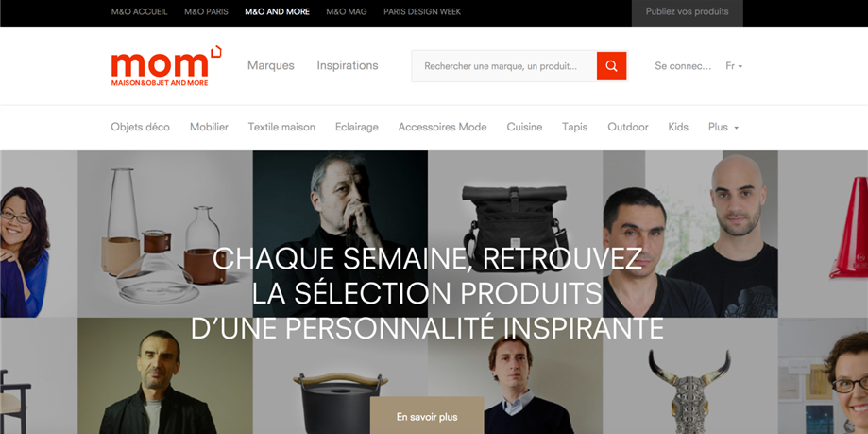
Task: Open M&O PARIS top link
Action: coord(206,11)
